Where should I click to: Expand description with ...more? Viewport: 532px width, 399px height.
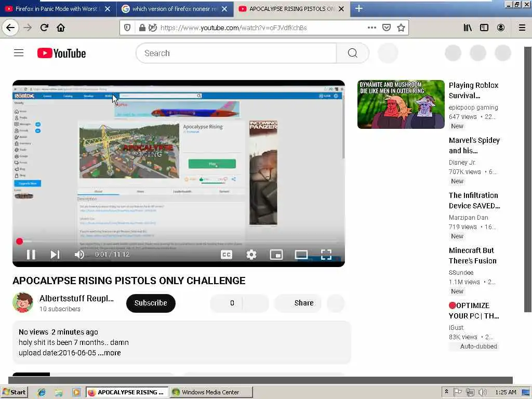(x=109, y=353)
